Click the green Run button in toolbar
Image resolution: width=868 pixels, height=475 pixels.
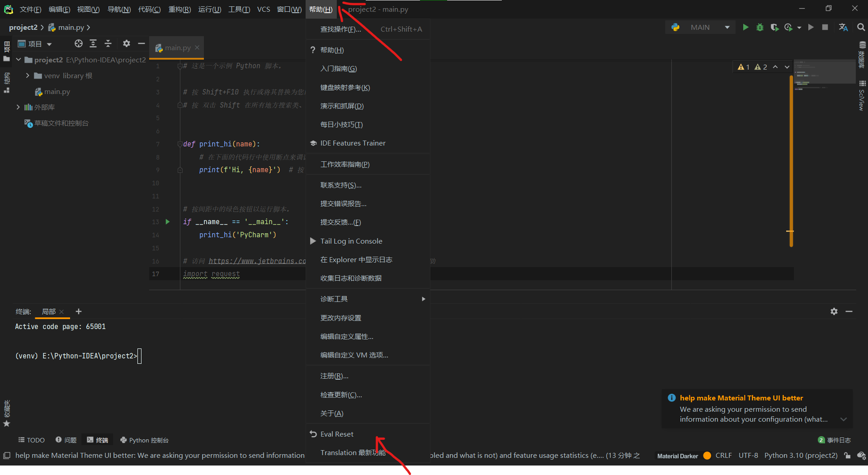pyautogui.click(x=745, y=28)
